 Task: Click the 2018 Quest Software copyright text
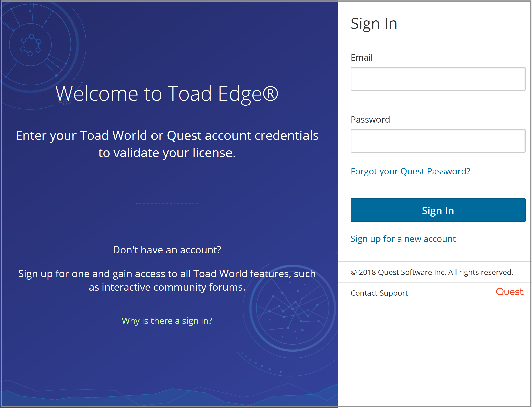coord(432,272)
